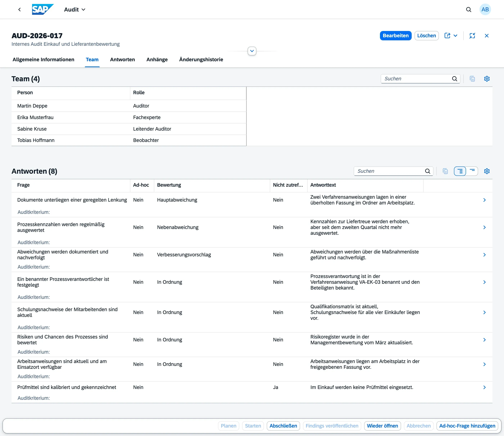
Task: Expand the collapsed page header
Action: pyautogui.click(x=252, y=51)
